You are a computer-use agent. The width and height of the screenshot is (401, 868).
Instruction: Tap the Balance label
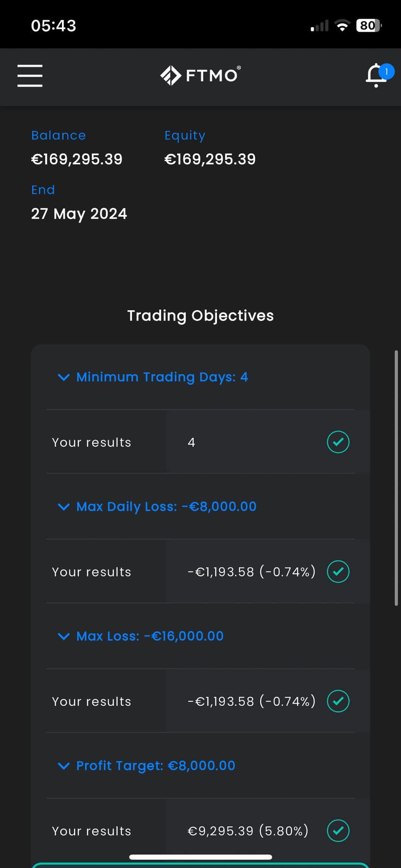point(58,135)
